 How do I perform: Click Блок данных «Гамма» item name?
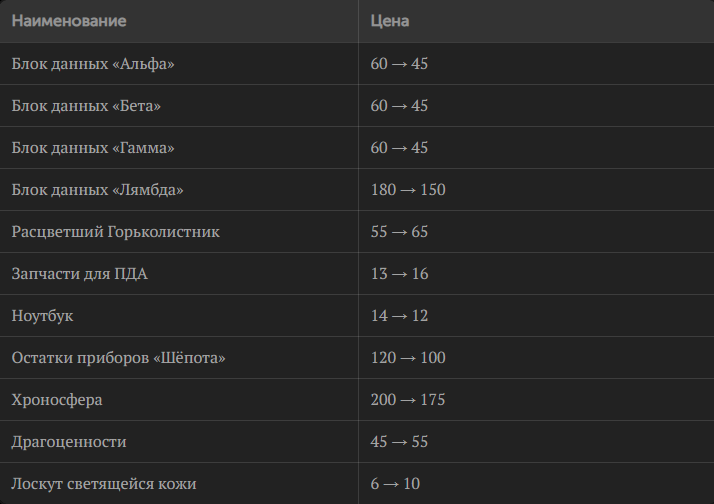[x=93, y=148]
